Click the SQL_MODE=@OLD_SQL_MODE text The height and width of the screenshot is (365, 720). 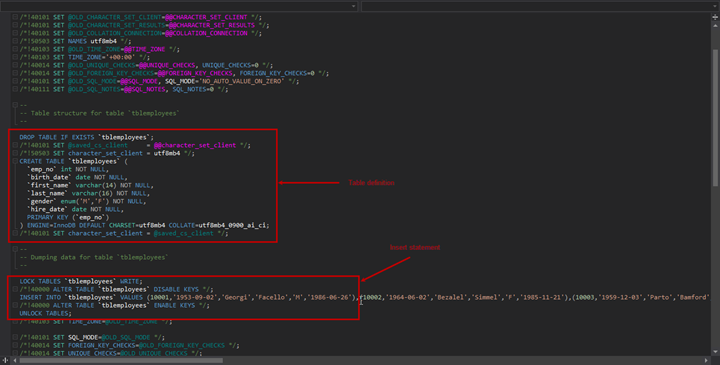110,337
